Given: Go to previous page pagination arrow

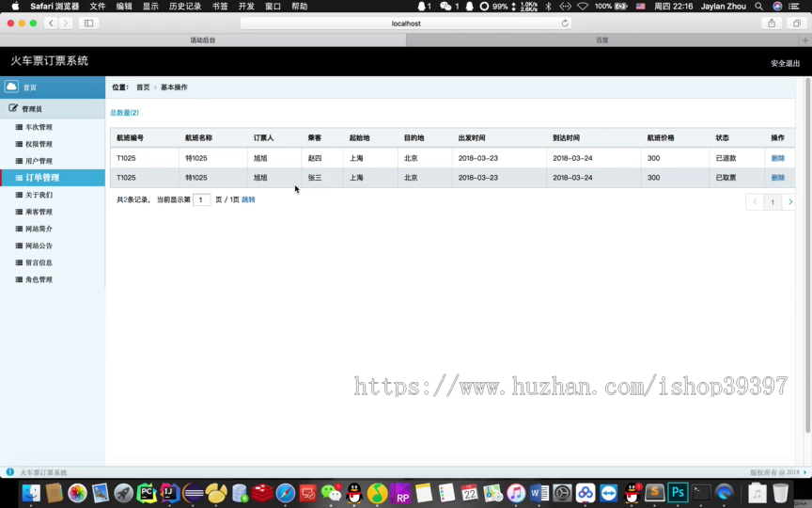Looking at the screenshot, I should click(x=755, y=201).
